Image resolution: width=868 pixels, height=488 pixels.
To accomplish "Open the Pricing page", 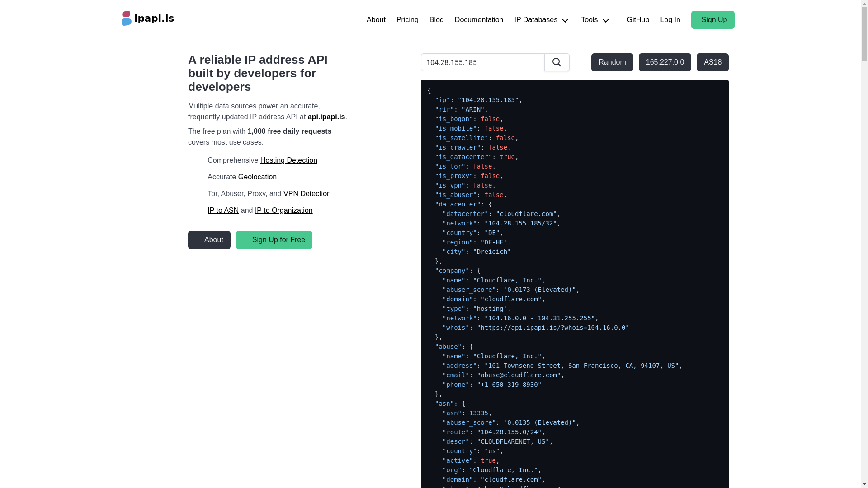I will (x=407, y=20).
